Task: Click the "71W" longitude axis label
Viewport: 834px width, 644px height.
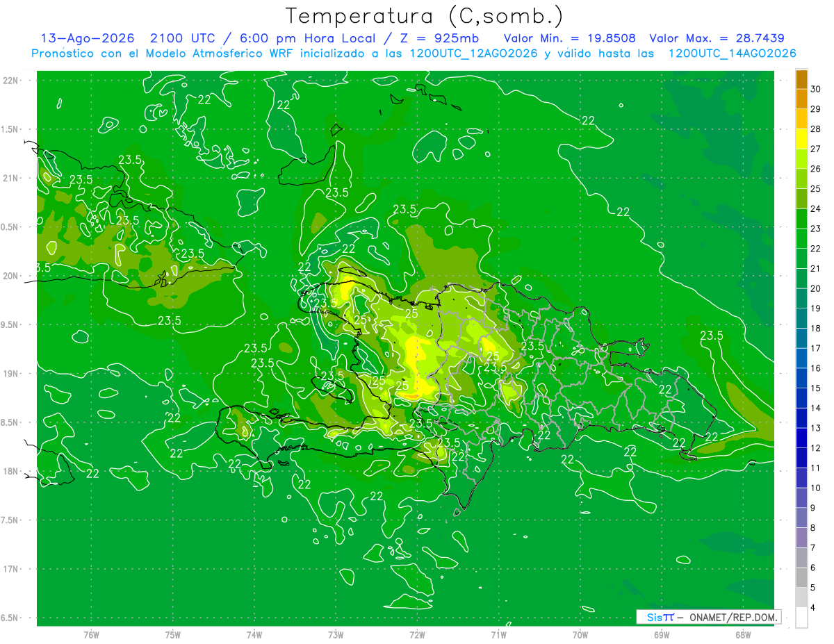Action: (498, 635)
